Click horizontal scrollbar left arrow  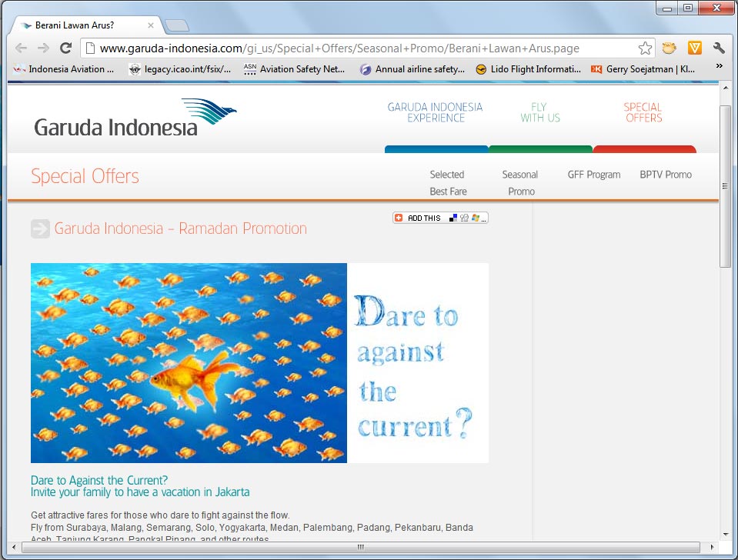pos(14,547)
